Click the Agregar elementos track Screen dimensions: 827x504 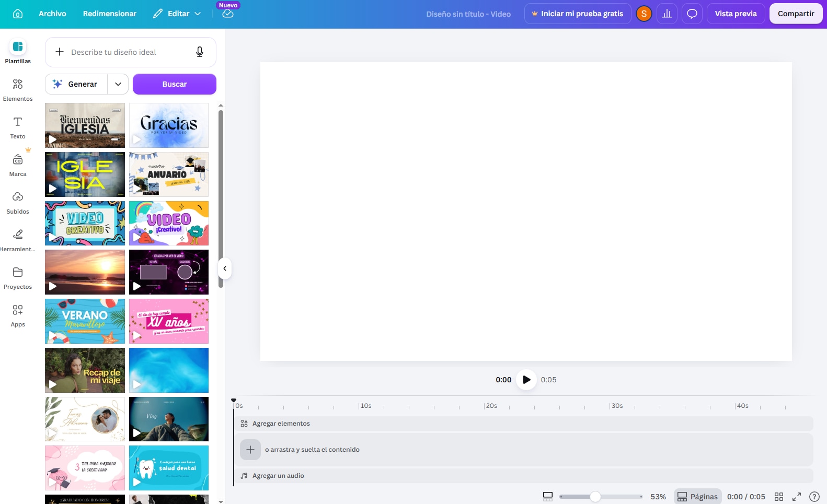pos(524,424)
